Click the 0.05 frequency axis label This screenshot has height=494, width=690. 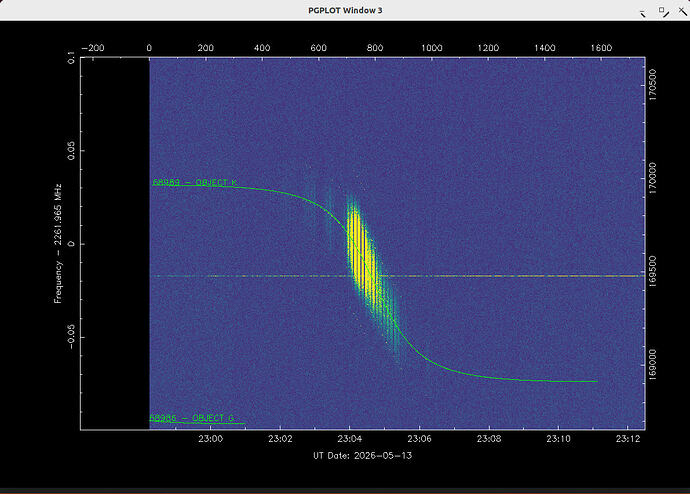(71, 150)
